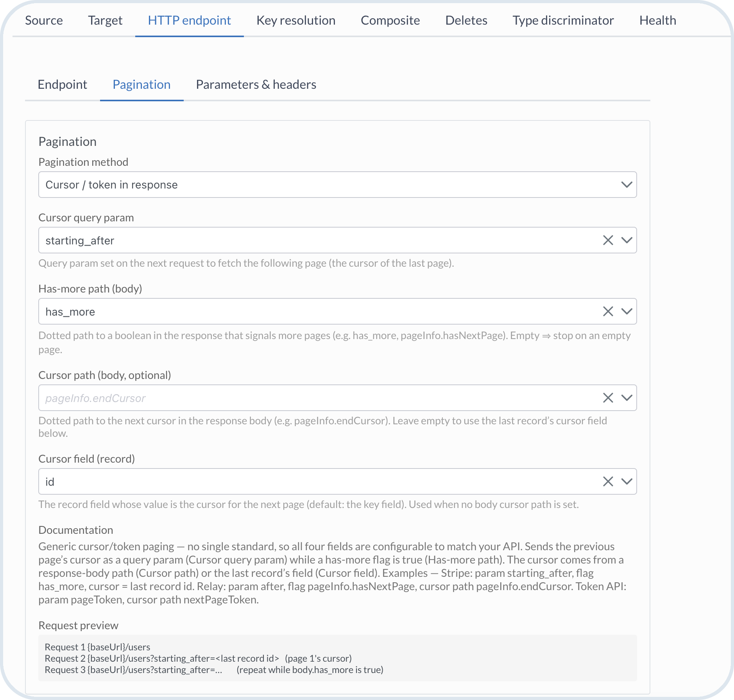Open the Composite tab

pos(390,20)
